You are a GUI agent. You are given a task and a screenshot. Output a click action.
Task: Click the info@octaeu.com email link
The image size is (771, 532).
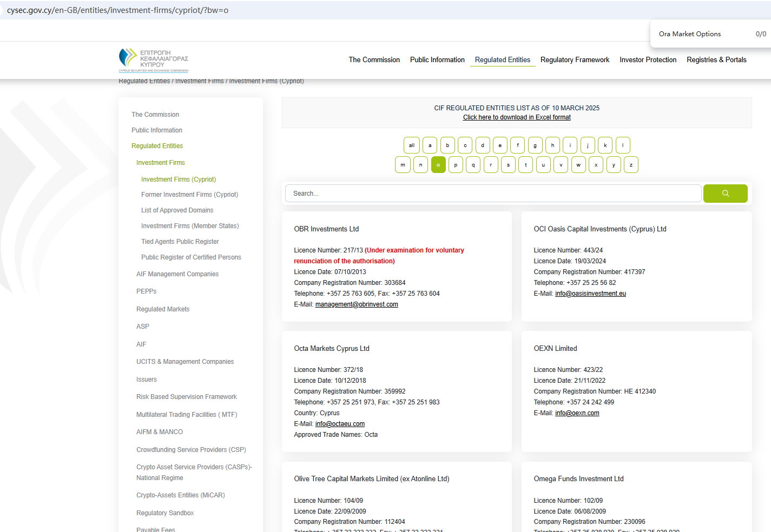340,424
